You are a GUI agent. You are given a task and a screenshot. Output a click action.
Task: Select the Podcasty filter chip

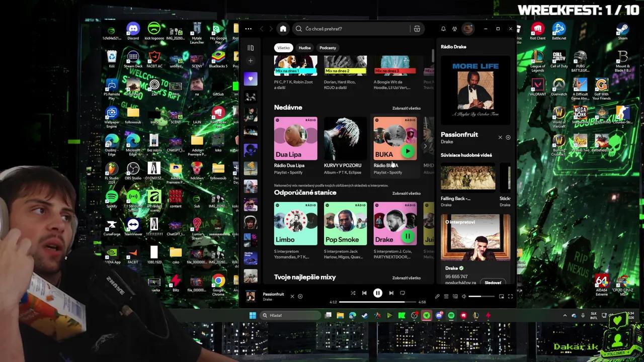tap(328, 48)
